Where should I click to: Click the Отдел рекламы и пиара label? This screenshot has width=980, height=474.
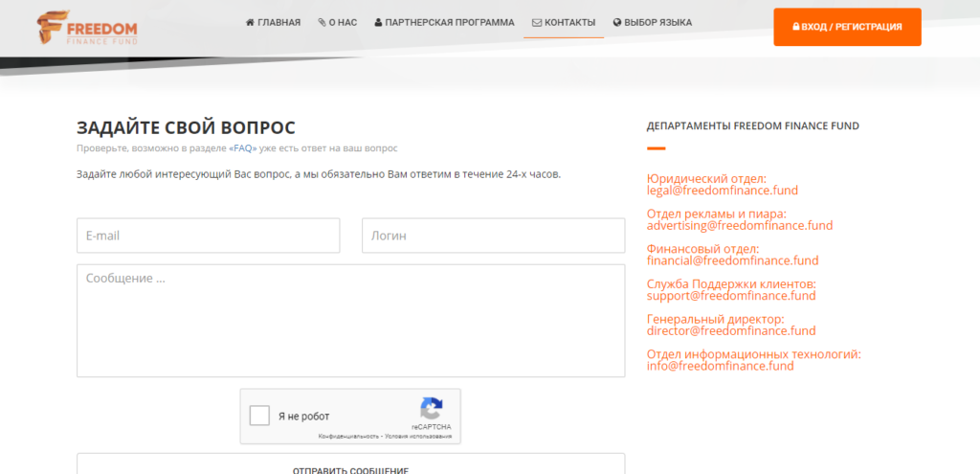click(716, 214)
